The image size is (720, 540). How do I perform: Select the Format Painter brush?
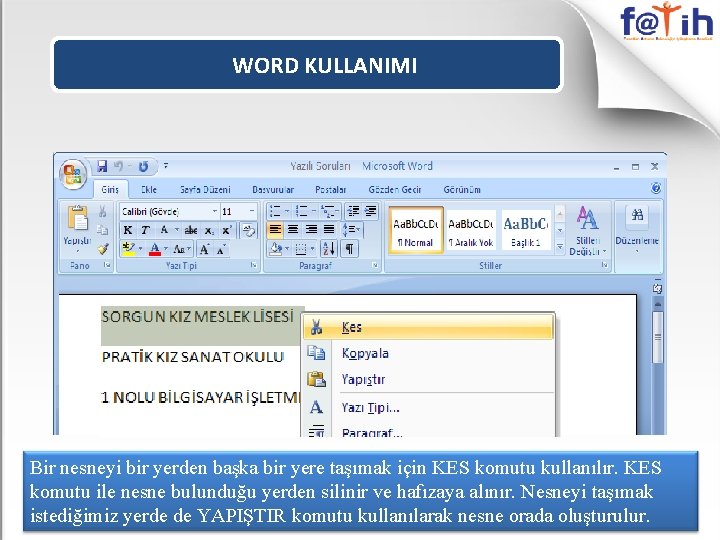pyautogui.click(x=102, y=249)
